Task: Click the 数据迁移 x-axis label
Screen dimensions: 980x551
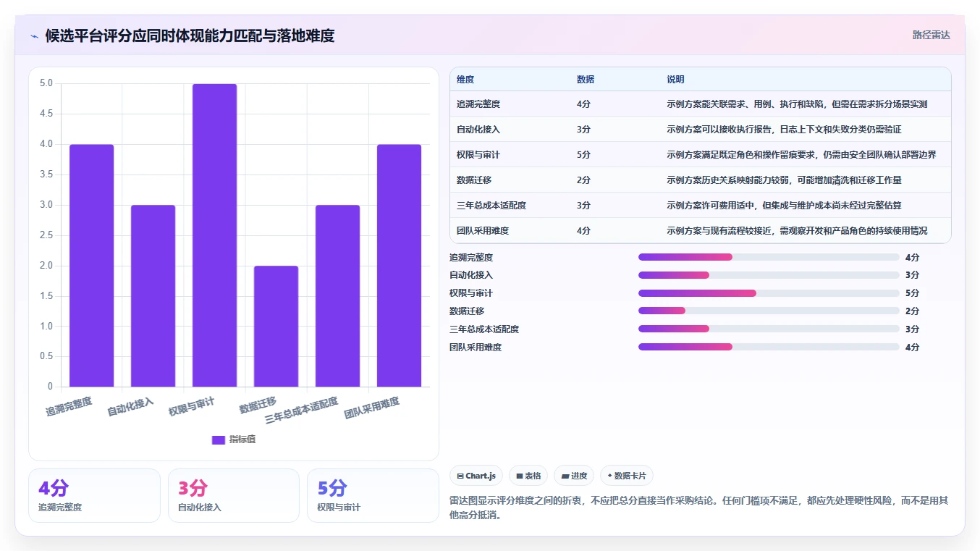Action: [x=258, y=405]
